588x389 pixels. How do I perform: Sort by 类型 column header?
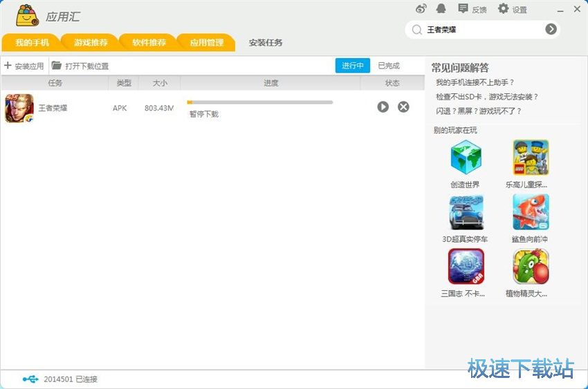pos(124,83)
